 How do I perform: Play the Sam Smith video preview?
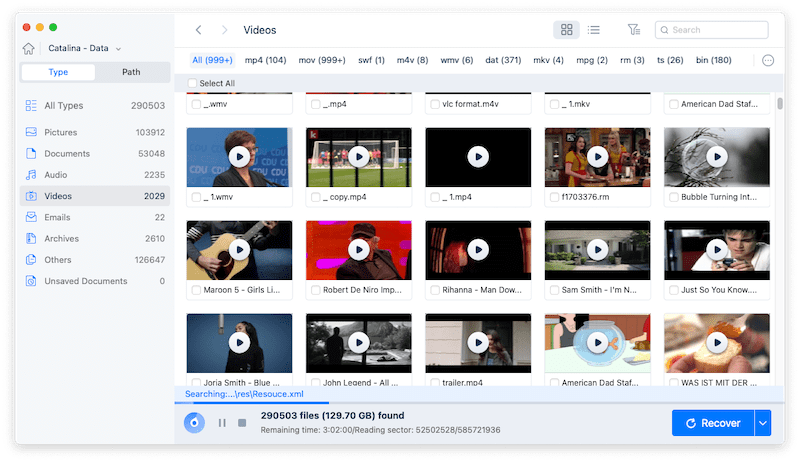(x=597, y=250)
